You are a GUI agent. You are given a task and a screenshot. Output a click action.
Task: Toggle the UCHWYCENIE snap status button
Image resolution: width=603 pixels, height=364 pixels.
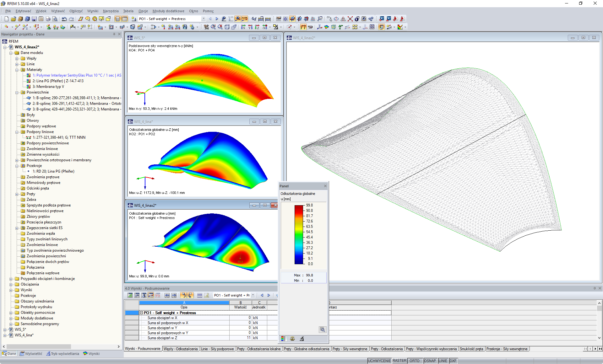(379, 361)
